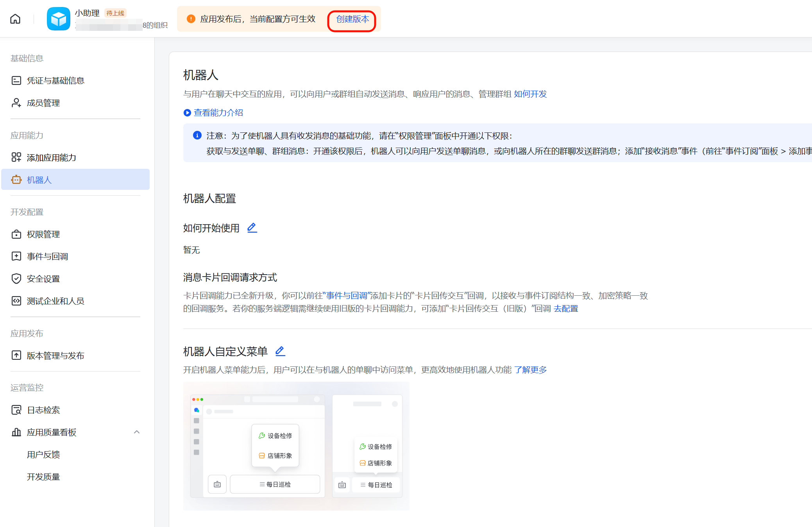Click the home icon in top-left corner
Screen dimensions: 812x527
[15, 19]
